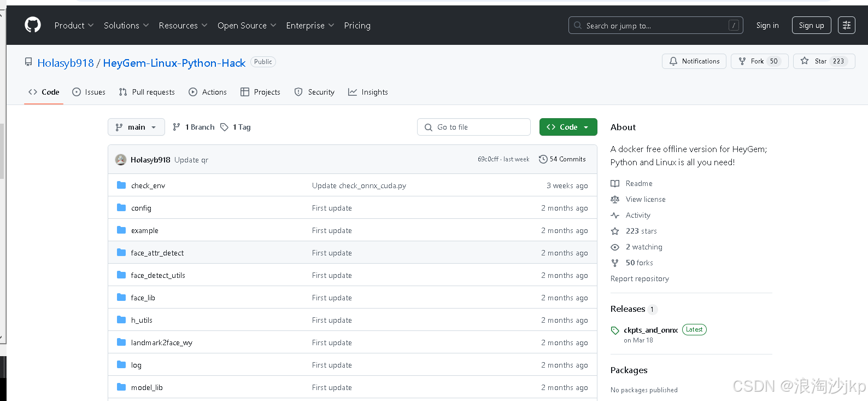Image resolution: width=868 pixels, height=401 pixels.
Task: Open the HeyGem-Linux-Python-Hack repository link
Action: click(174, 63)
